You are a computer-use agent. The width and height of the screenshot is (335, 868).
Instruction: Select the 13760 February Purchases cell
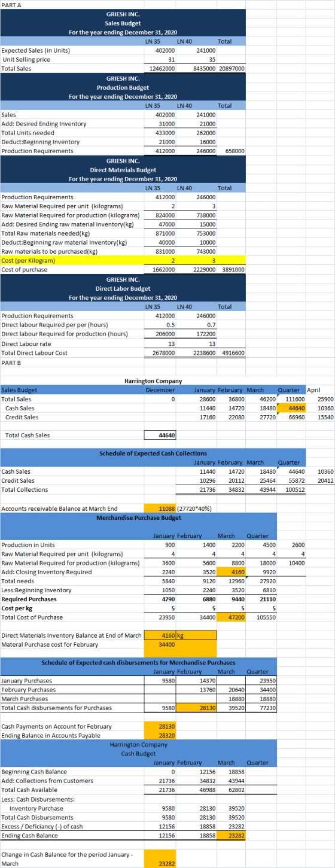click(206, 690)
